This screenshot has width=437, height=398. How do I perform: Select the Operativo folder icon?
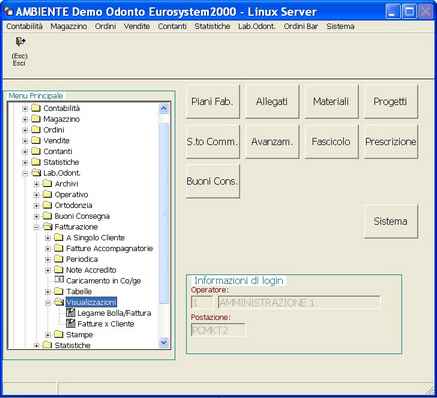[x=47, y=194]
